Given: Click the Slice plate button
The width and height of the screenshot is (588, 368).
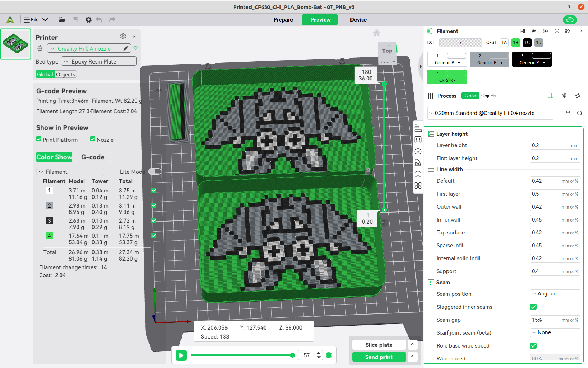Looking at the screenshot, I should [x=379, y=345].
